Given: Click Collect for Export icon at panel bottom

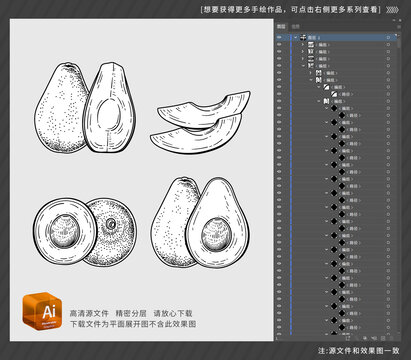Looking at the screenshot, I should pyautogui.click(x=348, y=338).
